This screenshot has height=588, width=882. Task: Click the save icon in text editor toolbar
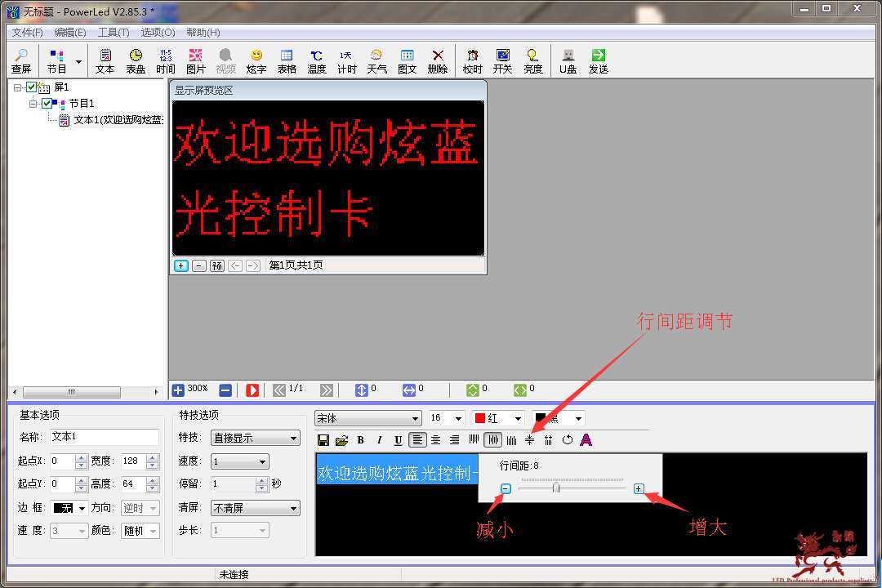323,440
